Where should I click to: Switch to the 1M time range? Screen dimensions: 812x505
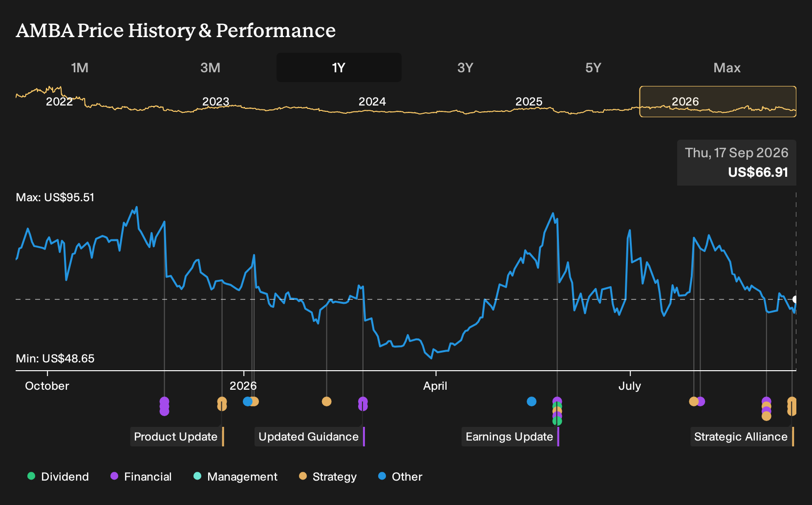[x=80, y=67]
